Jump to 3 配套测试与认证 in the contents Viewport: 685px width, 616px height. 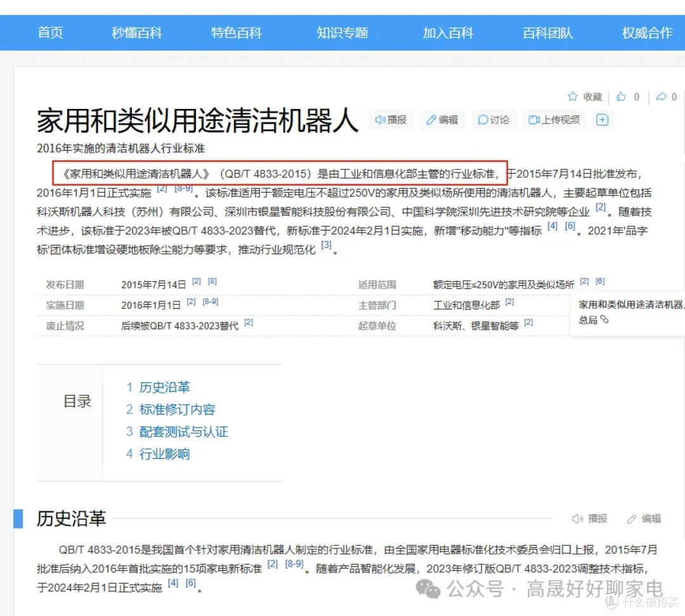coord(177,432)
